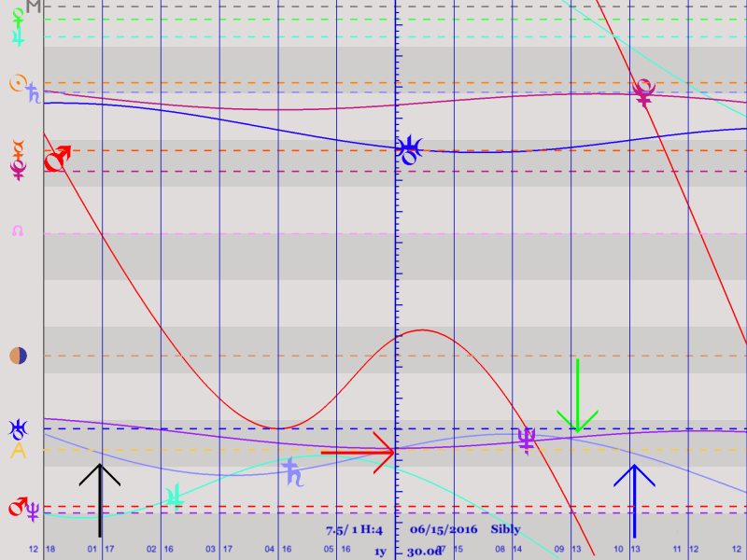Click the 06/15/2016 date label
This screenshot has width=747, height=560.
[443, 529]
